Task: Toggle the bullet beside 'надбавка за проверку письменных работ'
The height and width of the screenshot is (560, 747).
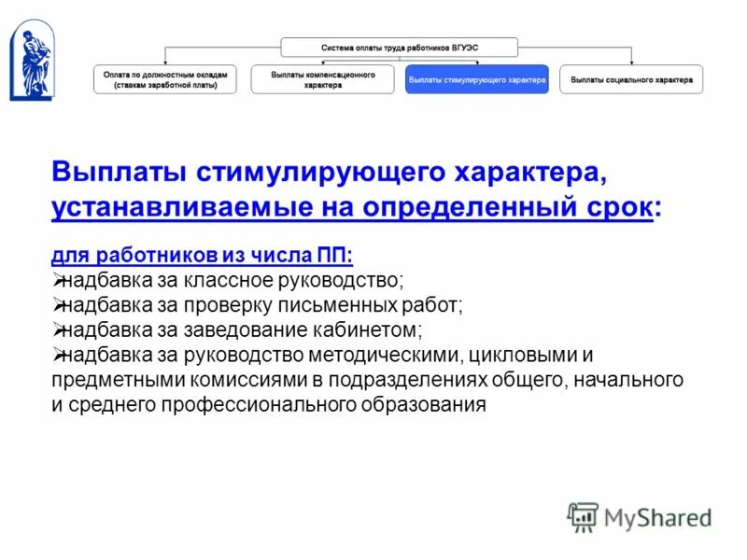Action: coord(58,302)
